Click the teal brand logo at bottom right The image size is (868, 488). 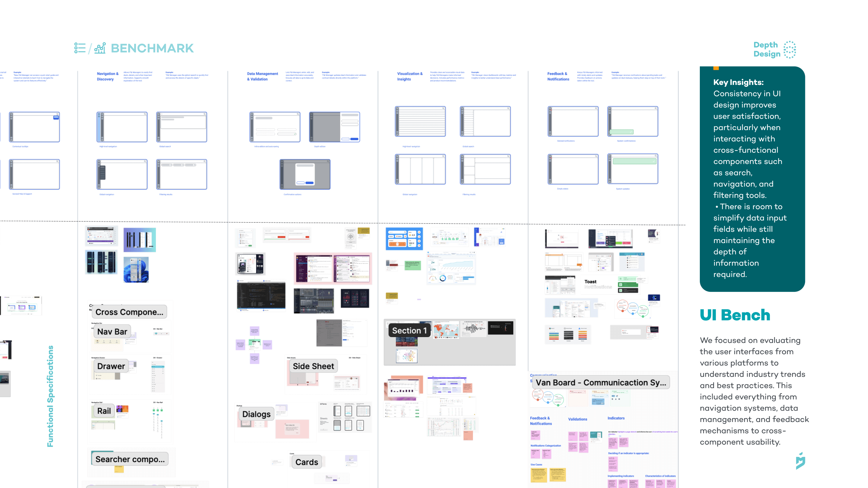click(800, 461)
